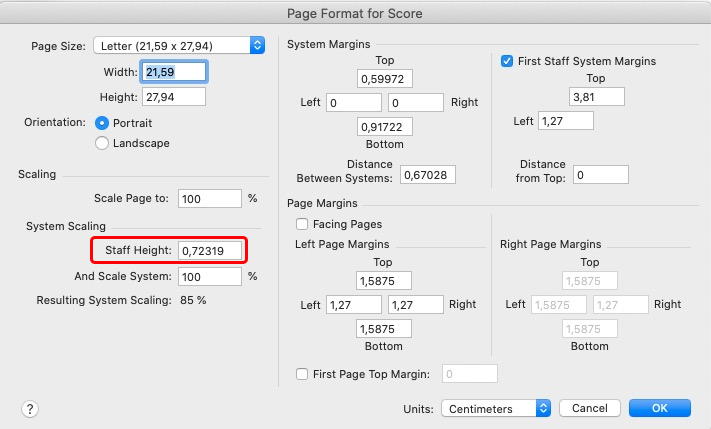The height and width of the screenshot is (429, 711).
Task: Enable the Facing Pages checkbox
Action: pyautogui.click(x=302, y=224)
